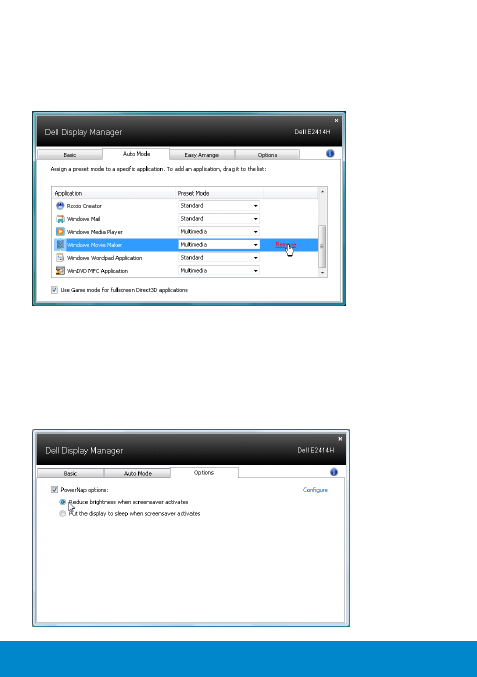477x677 pixels.
Task: Open the Easy Arrange tab
Action: click(202, 155)
